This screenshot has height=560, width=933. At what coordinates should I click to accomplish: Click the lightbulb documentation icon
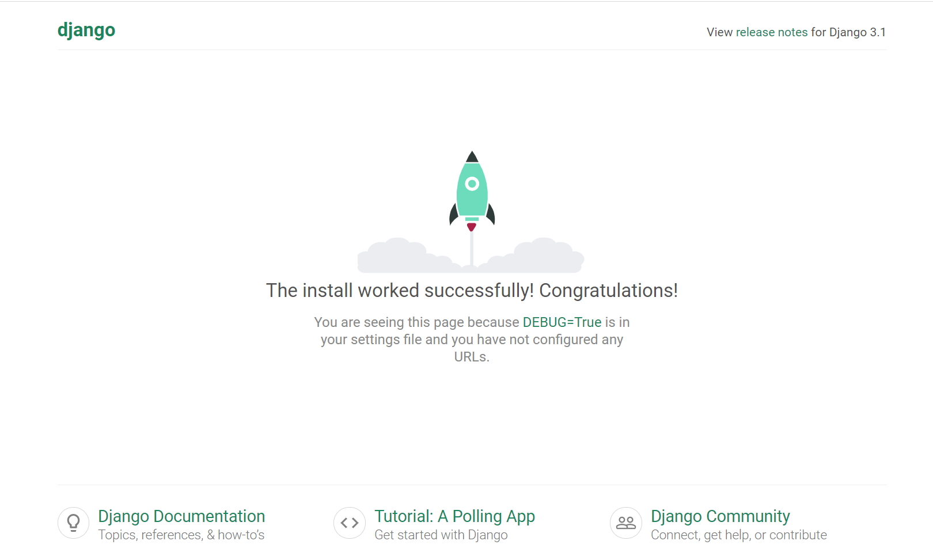(x=73, y=523)
